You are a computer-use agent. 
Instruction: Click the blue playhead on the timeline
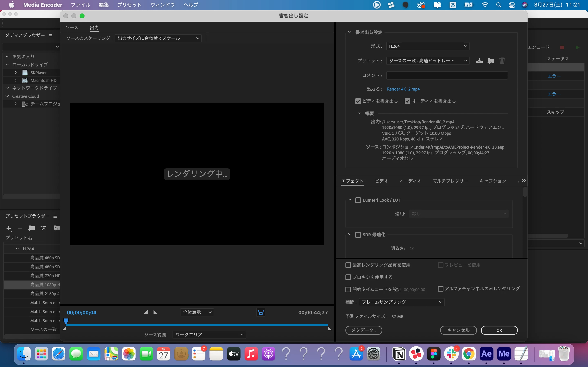click(66, 321)
